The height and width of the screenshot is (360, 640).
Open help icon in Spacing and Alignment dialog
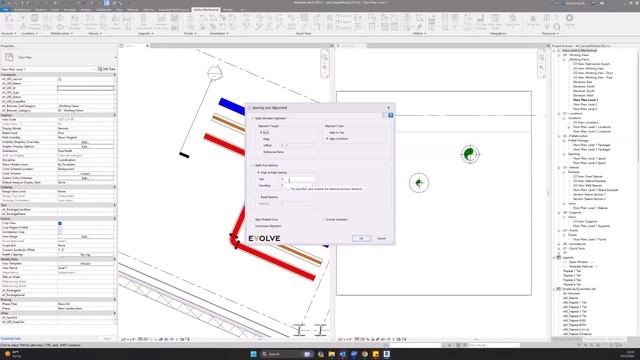pyautogui.click(x=391, y=116)
